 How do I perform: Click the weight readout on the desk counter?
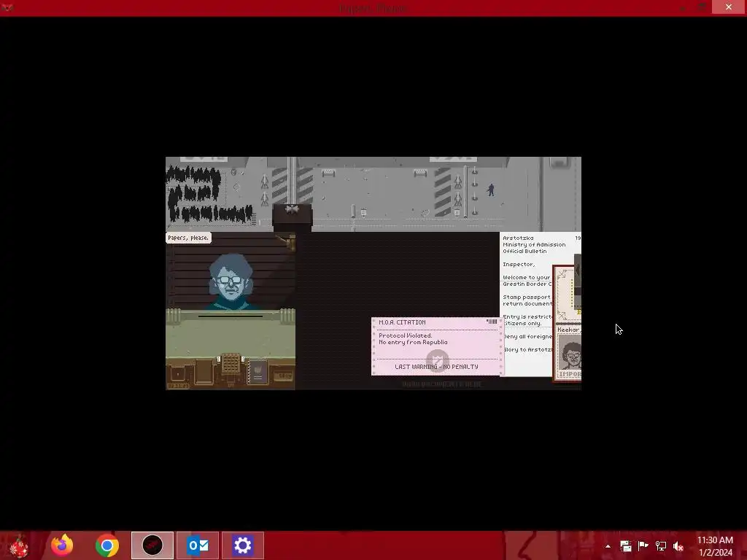coord(285,376)
